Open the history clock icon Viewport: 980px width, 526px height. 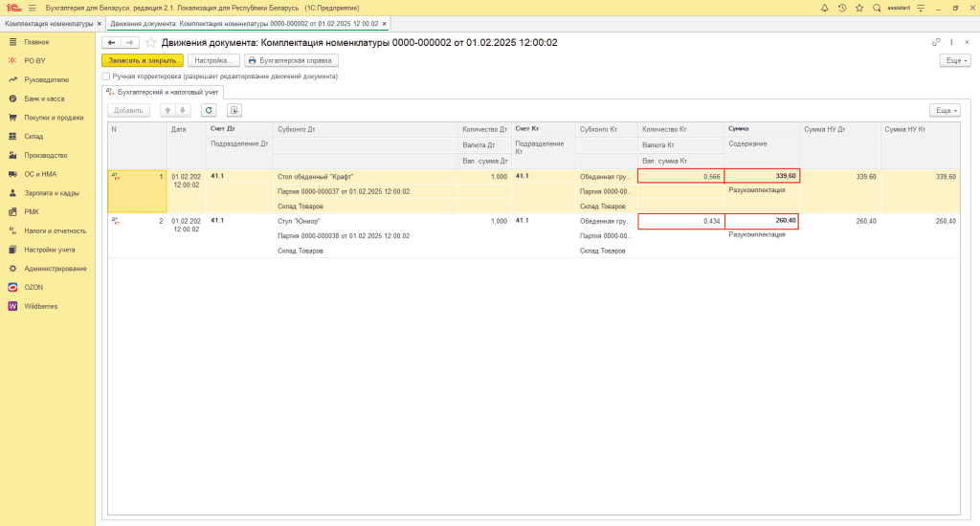(x=842, y=8)
